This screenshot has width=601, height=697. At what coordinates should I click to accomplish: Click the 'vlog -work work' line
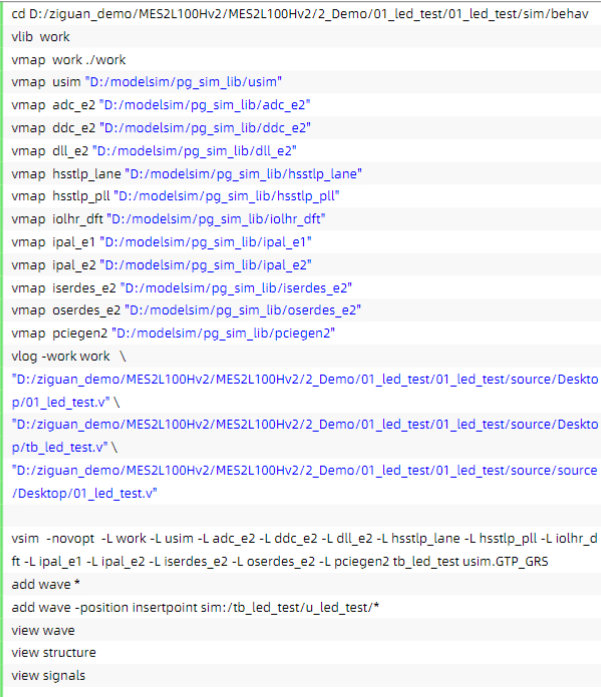tap(69, 357)
